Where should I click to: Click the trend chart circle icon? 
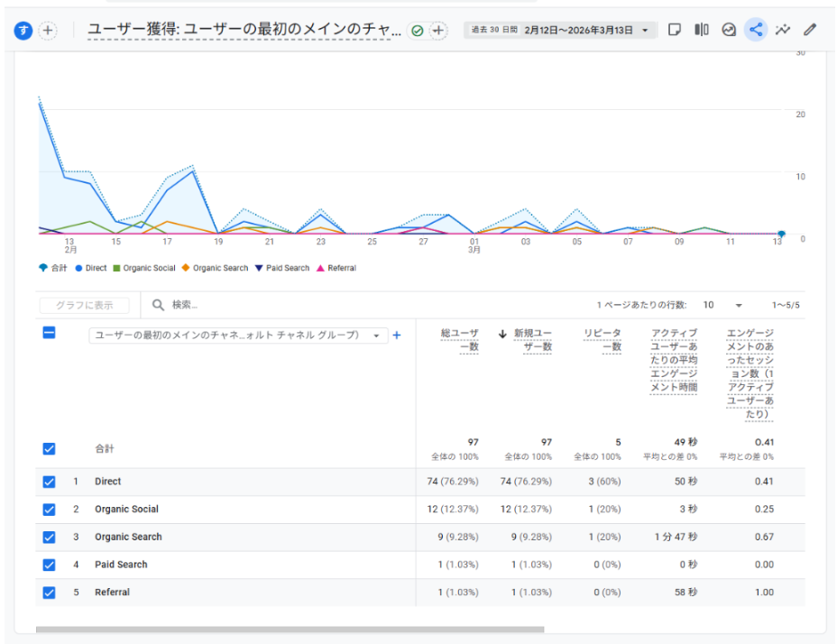coord(729,30)
